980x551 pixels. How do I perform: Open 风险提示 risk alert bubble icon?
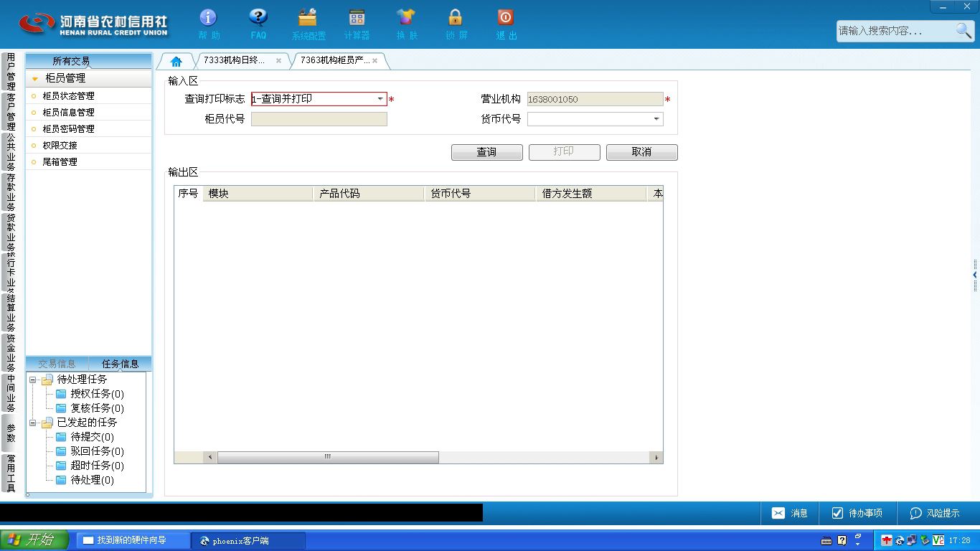tap(915, 513)
